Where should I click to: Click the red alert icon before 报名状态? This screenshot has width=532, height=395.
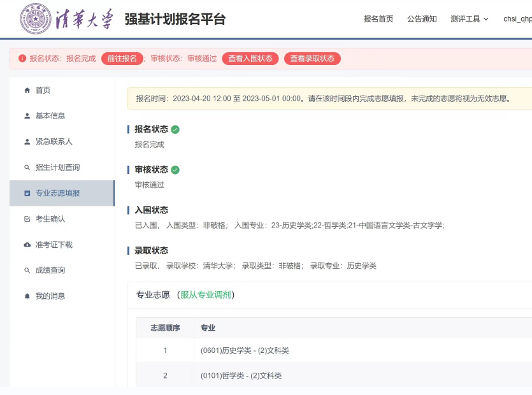[x=23, y=59]
